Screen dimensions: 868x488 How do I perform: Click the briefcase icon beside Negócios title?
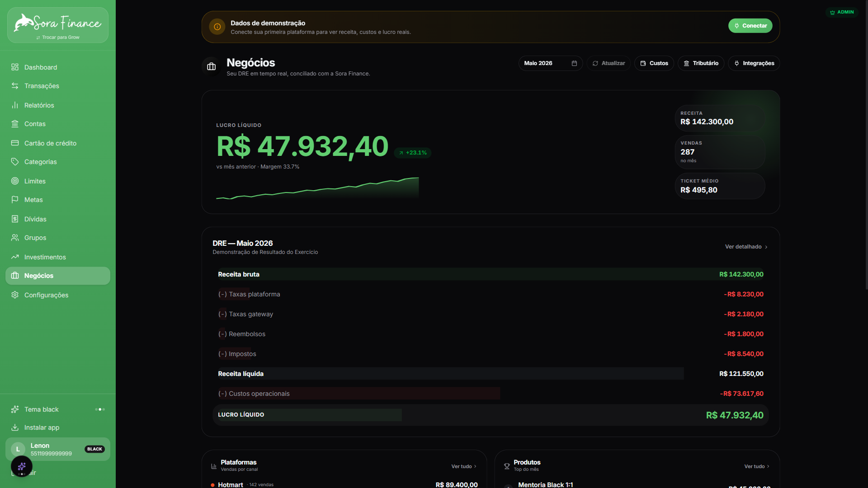point(211,67)
